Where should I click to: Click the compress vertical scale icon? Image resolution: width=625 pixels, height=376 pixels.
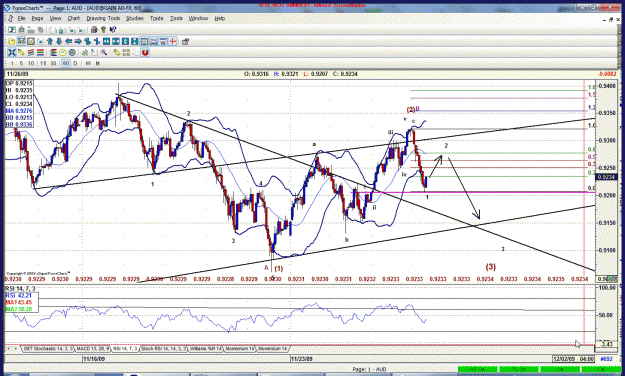(x=134, y=41)
